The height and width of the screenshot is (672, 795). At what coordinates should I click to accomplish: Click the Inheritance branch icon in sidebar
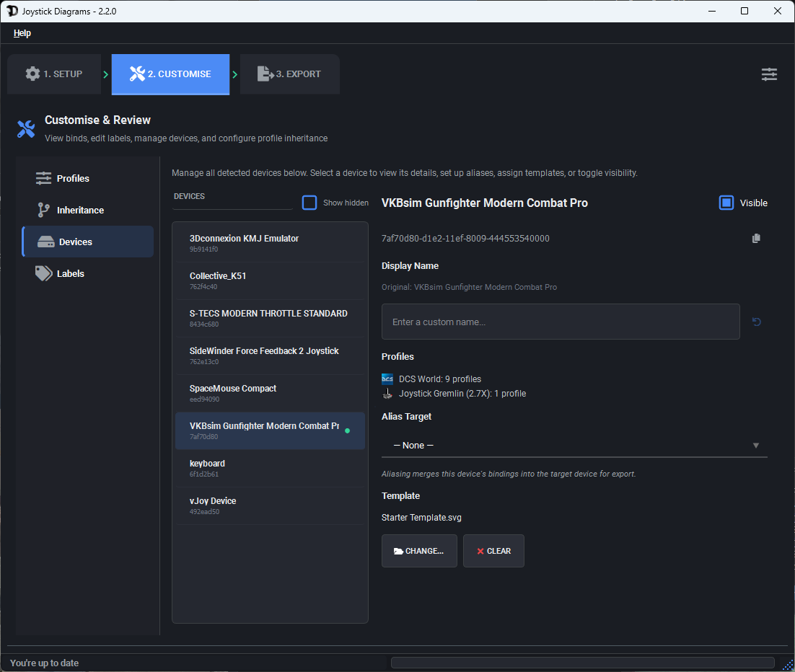(x=43, y=210)
